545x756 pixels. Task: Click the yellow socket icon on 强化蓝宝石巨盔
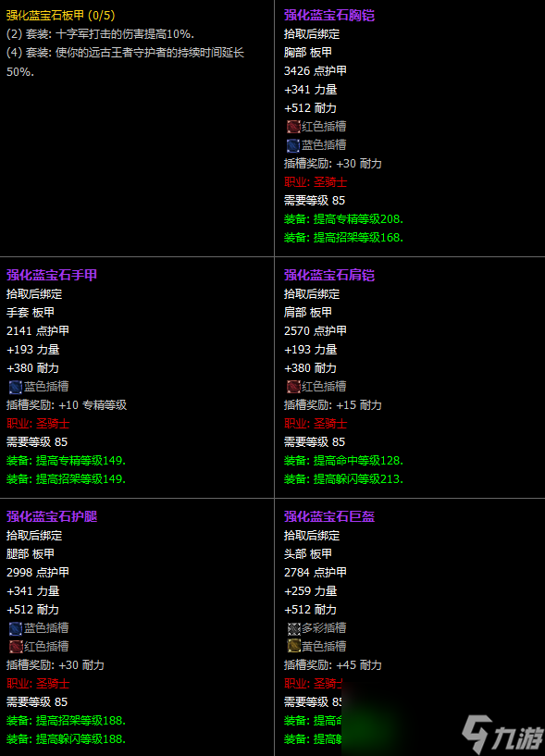pyautogui.click(x=293, y=646)
